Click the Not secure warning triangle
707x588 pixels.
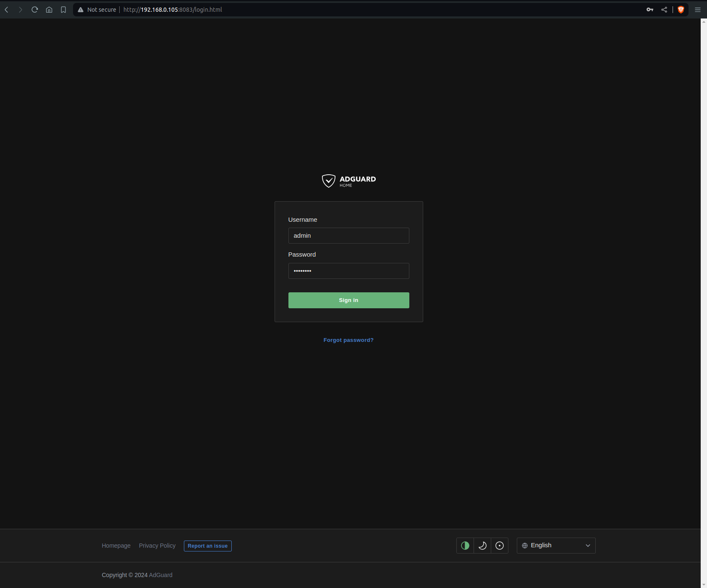(x=81, y=10)
